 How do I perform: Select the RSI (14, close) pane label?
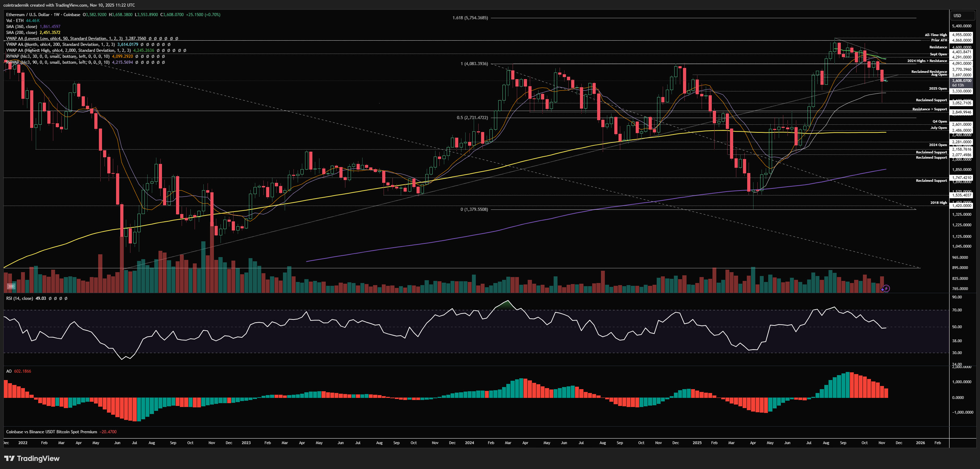(19, 298)
